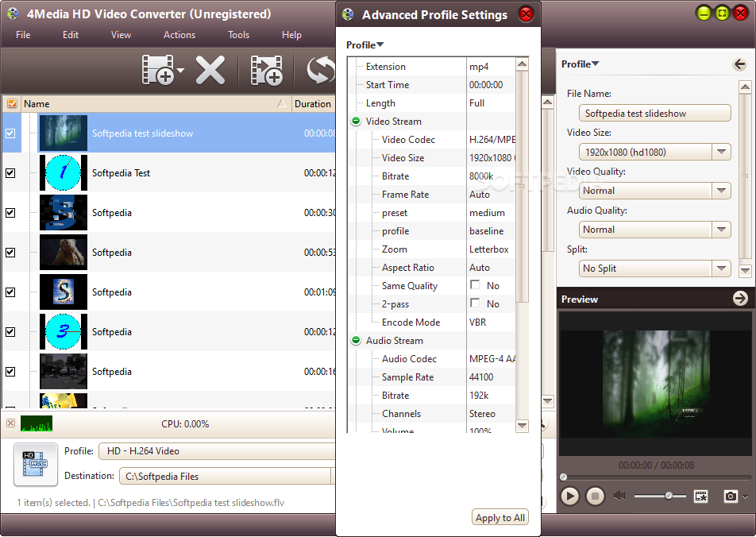Click the Remove (X) toolbar icon
Screen dimensions: 756x537
click(x=210, y=70)
